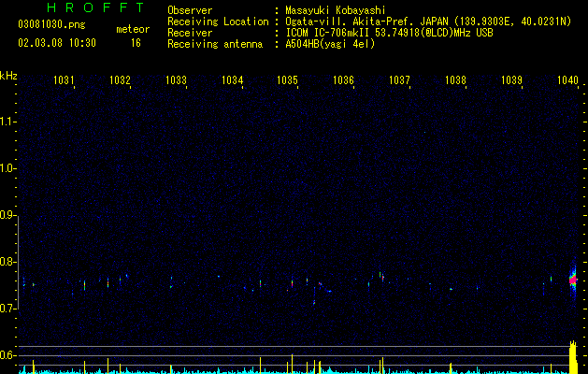Click the 1040 time axis marker
The image size is (588, 374).
click(x=567, y=79)
